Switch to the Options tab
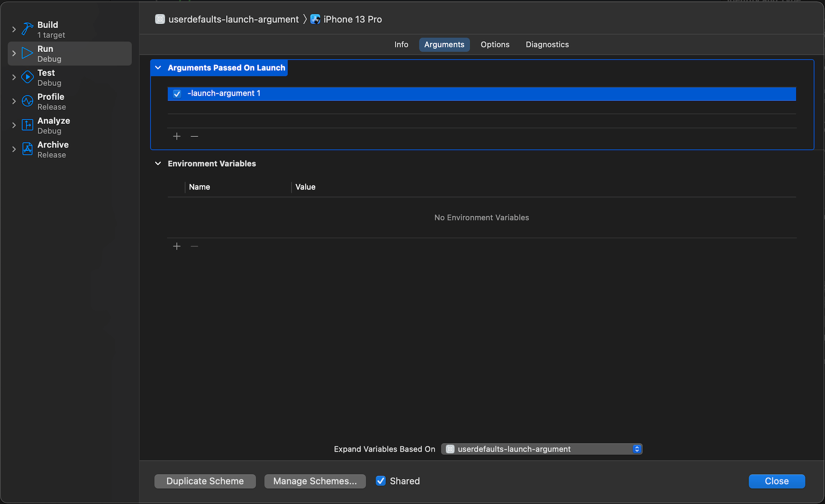Screen dimensions: 825x504 (x=495, y=45)
